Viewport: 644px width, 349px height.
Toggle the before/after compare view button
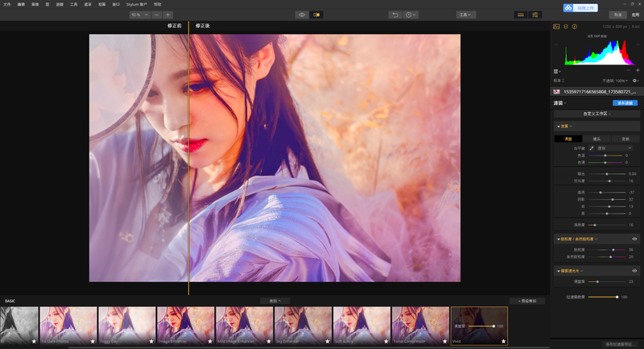(x=316, y=15)
